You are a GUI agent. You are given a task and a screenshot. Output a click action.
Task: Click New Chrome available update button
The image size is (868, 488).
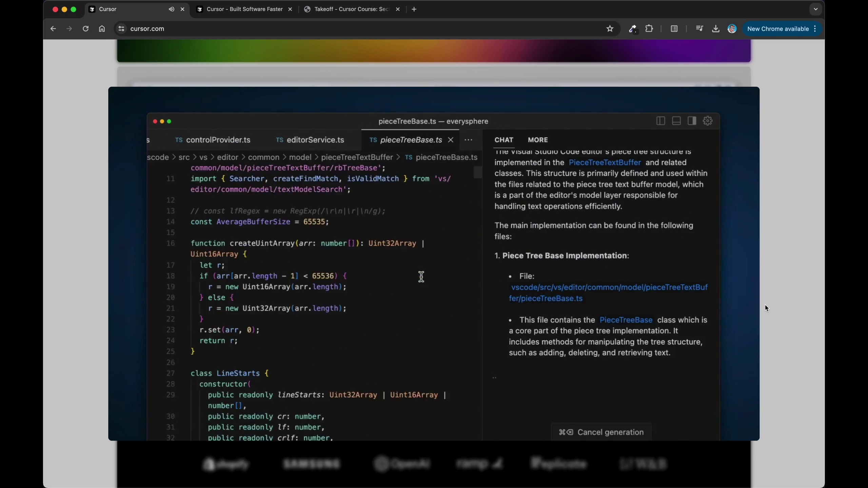(778, 29)
